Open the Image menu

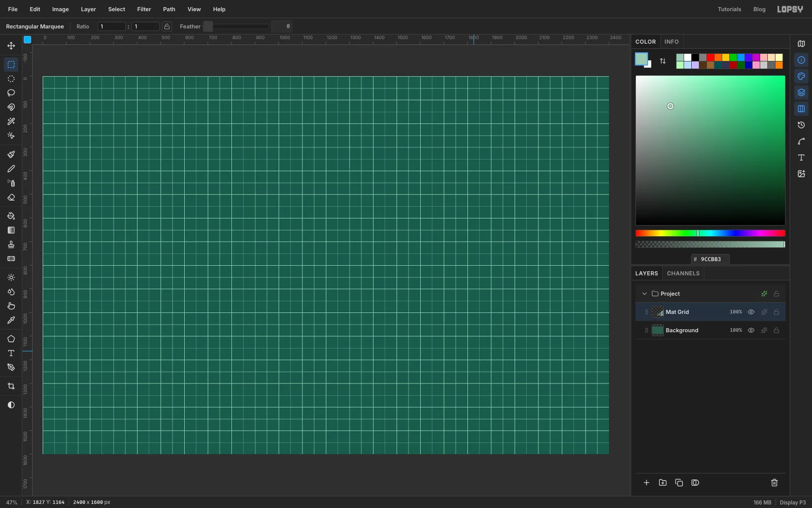pos(60,9)
